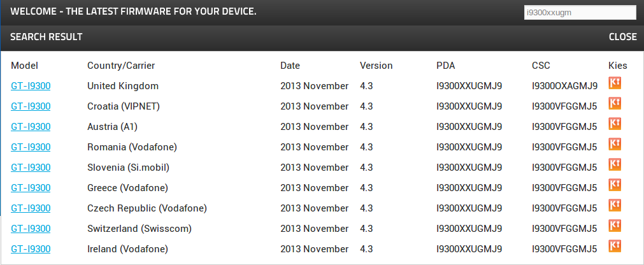The image size is (644, 265).
Task: Open GT-I9300 link for Romania (Vodafone)
Action: (31, 147)
